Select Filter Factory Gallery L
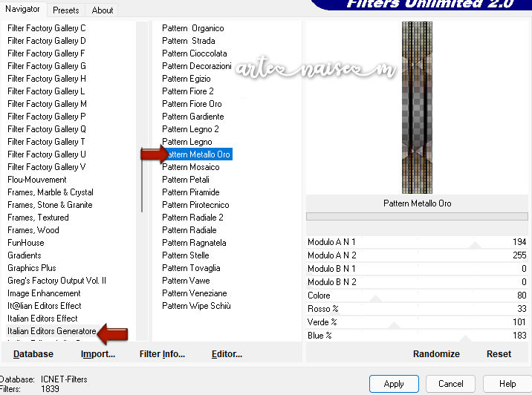The height and width of the screenshot is (395, 532). tap(46, 91)
